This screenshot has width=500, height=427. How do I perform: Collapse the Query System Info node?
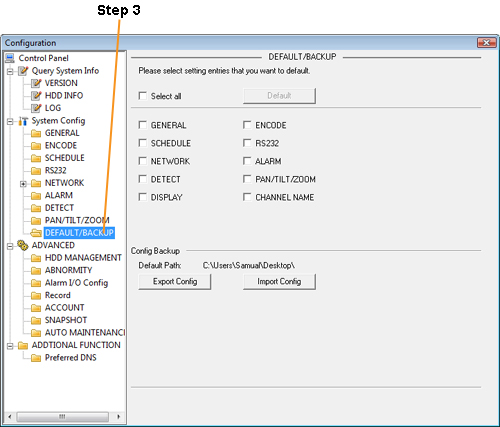(10, 71)
